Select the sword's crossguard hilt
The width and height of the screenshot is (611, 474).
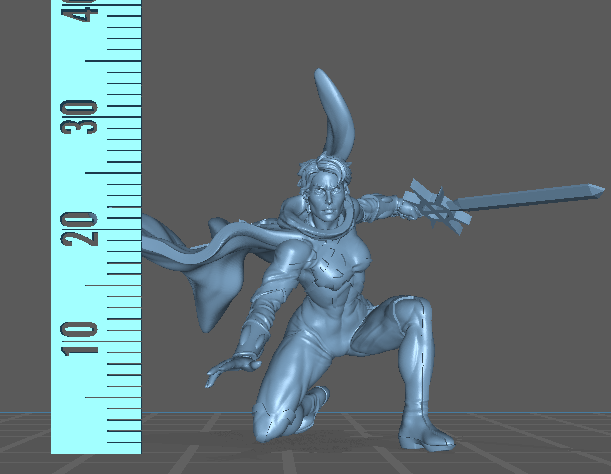437,207
